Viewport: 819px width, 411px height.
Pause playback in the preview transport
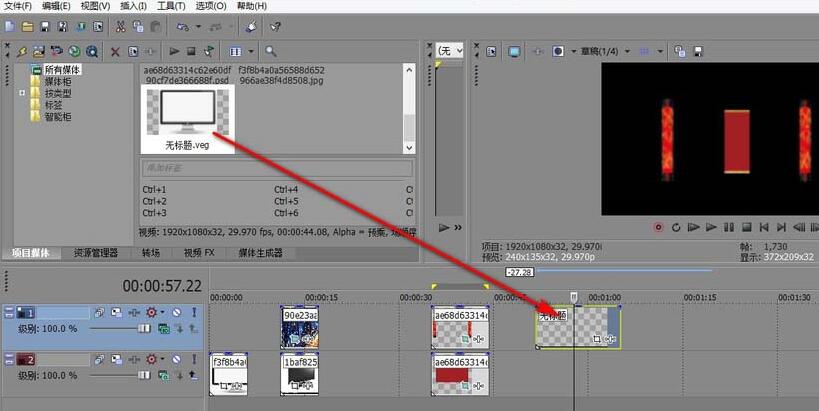click(x=729, y=227)
